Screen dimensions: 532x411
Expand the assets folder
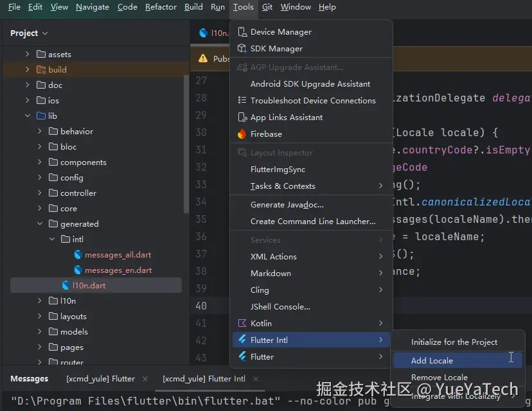point(28,54)
